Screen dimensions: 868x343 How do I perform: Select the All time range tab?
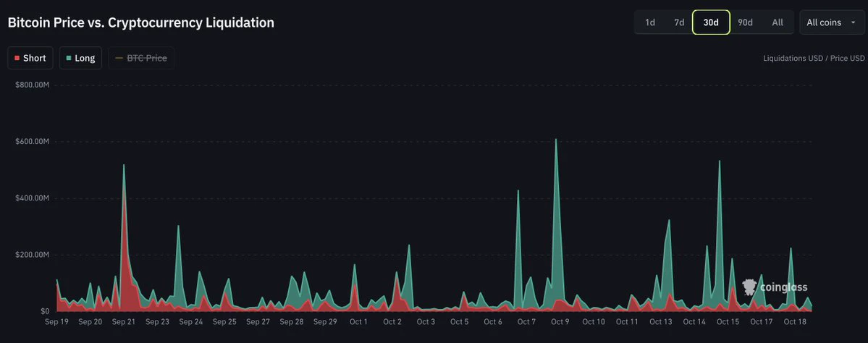click(778, 22)
